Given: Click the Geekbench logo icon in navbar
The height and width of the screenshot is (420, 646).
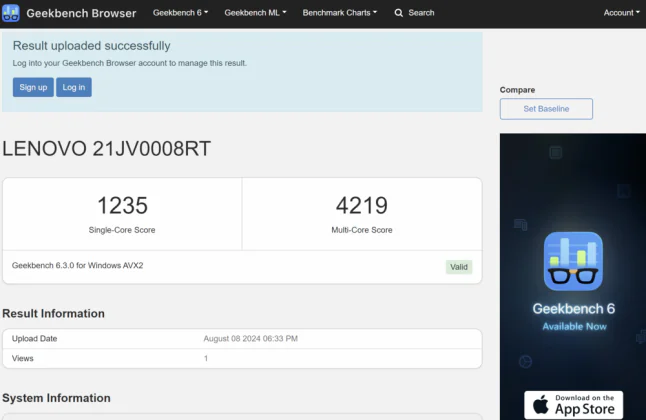Looking at the screenshot, I should [10, 13].
